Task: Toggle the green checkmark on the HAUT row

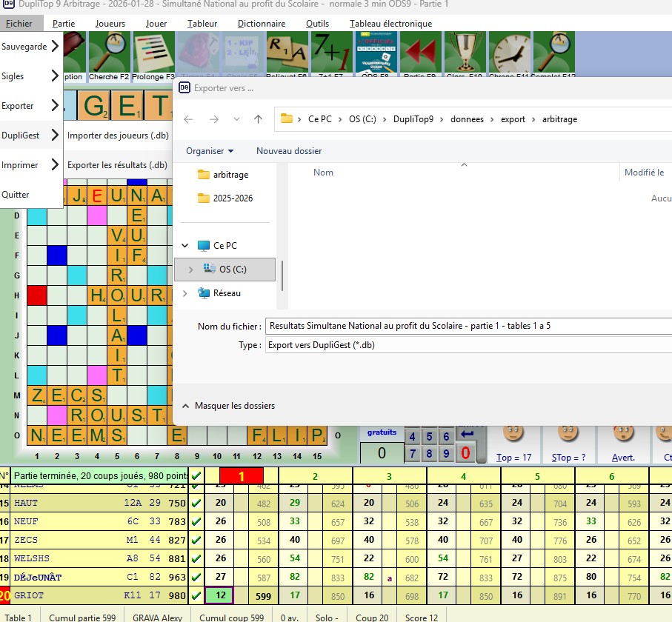Action: [x=196, y=503]
